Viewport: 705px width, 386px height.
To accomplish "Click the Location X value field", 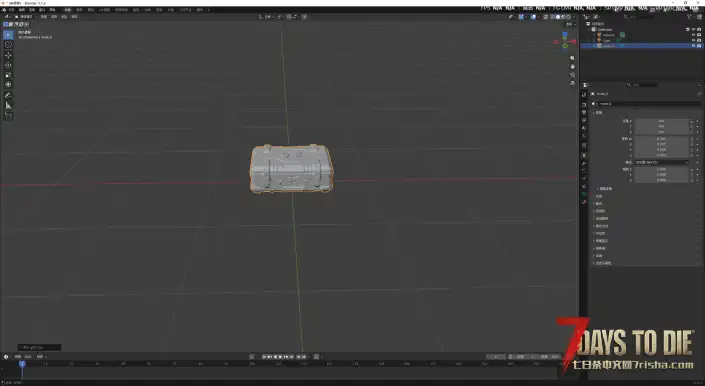I will tap(662, 121).
